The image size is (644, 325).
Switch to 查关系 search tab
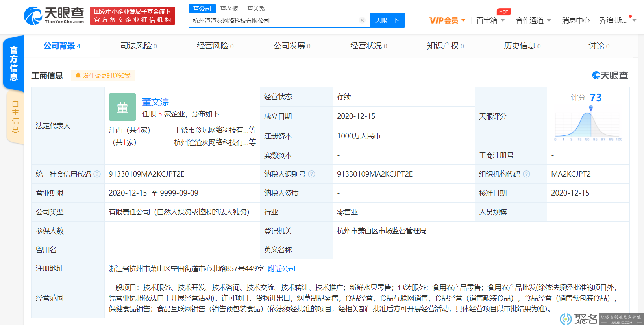[256, 9]
